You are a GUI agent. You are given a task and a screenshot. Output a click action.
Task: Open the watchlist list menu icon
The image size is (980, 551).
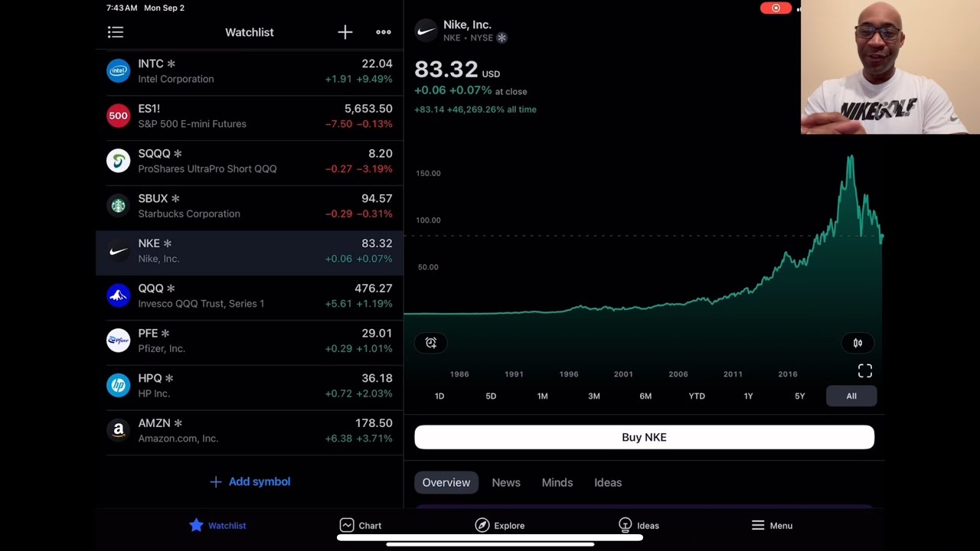tap(116, 32)
